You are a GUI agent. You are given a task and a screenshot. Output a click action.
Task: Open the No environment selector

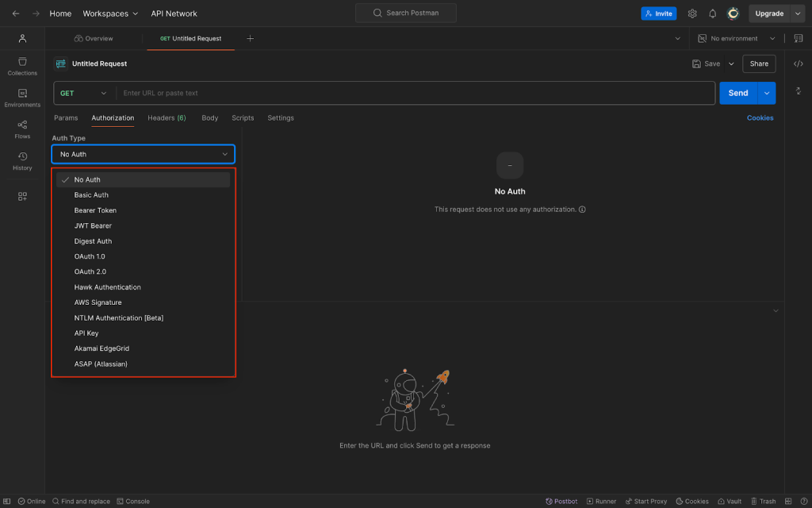pyautogui.click(x=737, y=38)
